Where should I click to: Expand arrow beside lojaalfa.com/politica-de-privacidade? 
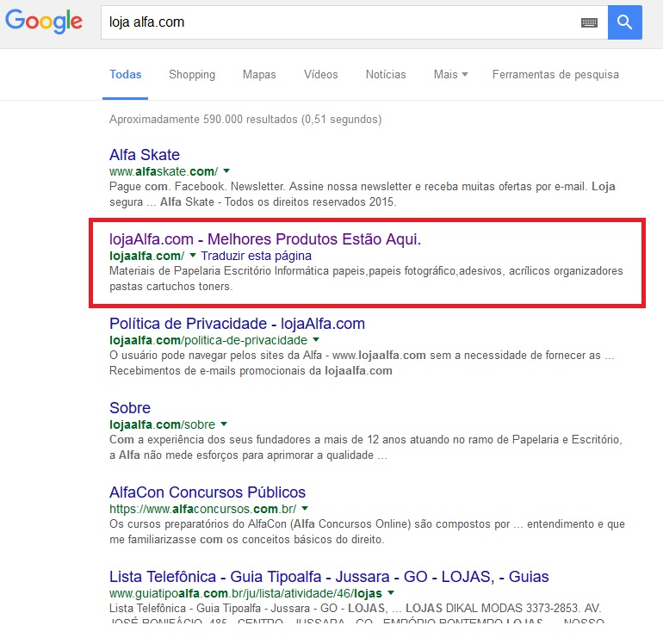[316, 339]
